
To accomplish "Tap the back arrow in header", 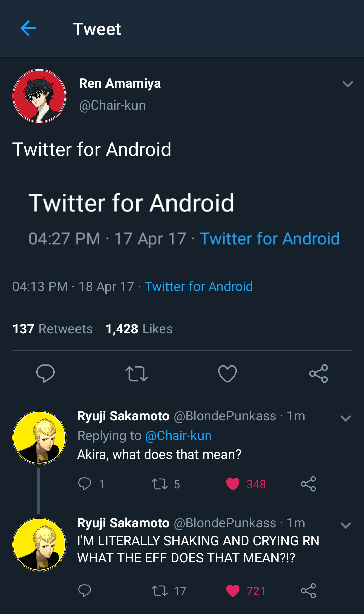I will [x=28, y=28].
